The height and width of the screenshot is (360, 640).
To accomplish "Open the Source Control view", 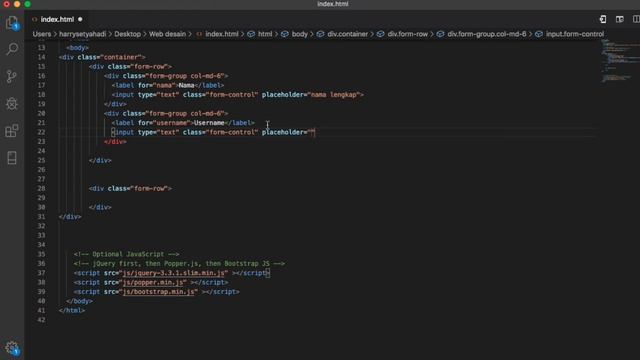I will 12,76.
